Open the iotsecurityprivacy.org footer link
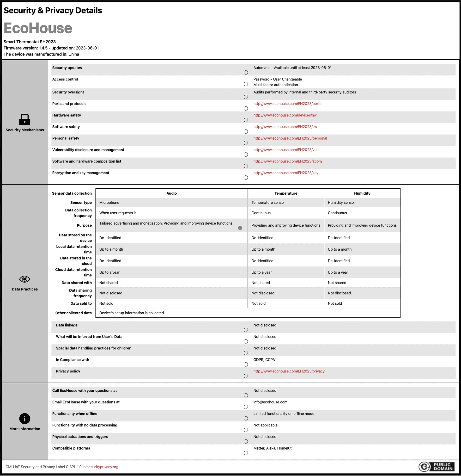Viewport: 461px width, 476px height. tap(100, 467)
